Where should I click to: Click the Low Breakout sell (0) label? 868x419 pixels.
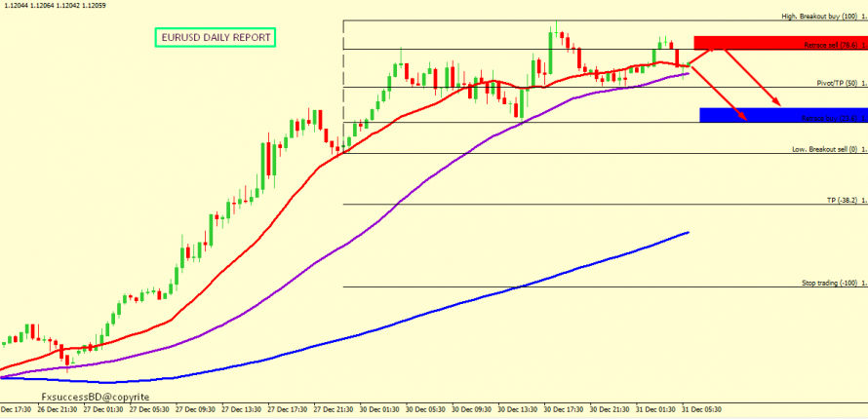click(x=823, y=150)
